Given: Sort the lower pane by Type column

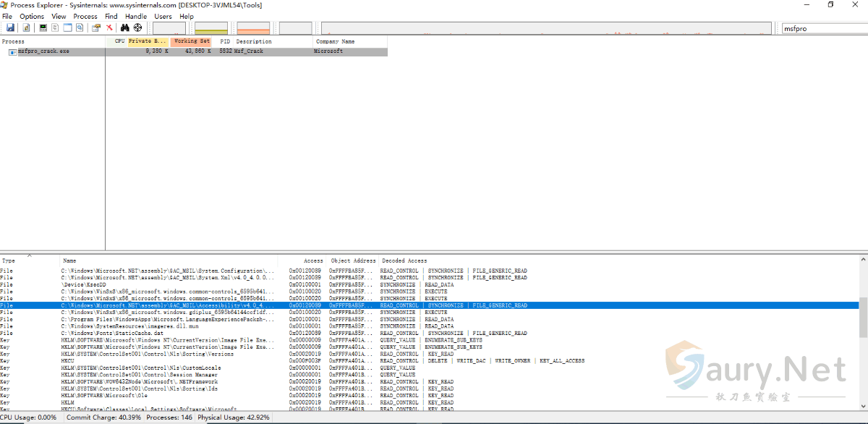Looking at the screenshot, I should pyautogui.click(x=9, y=260).
